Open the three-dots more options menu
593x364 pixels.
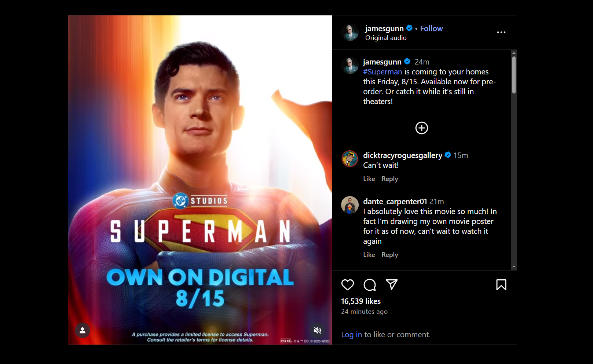pos(501,32)
